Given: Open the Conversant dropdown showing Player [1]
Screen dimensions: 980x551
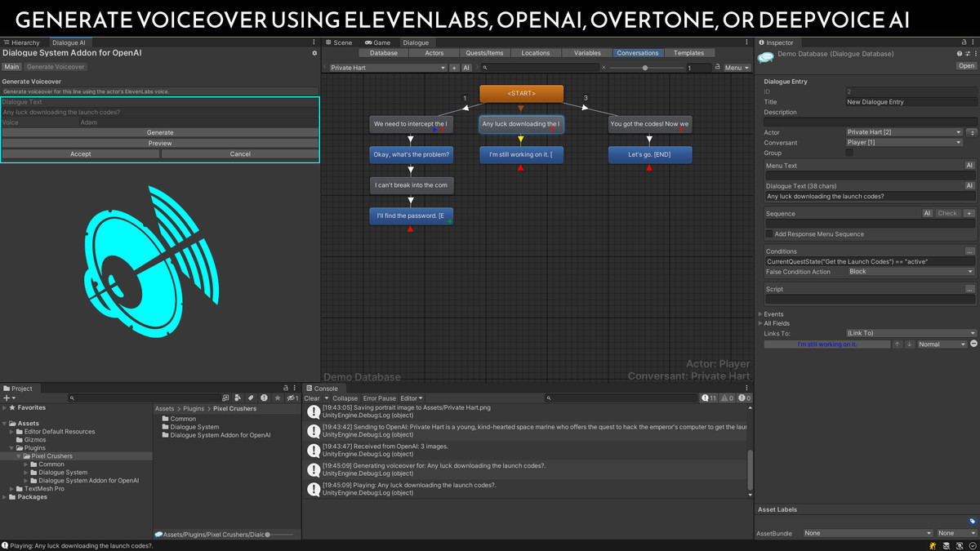Looking at the screenshot, I should click(905, 143).
